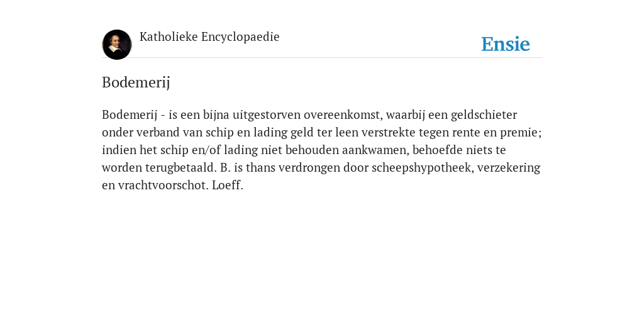
Task: Click the horizontal divider line under the header
Action: pyautogui.click(x=322, y=58)
